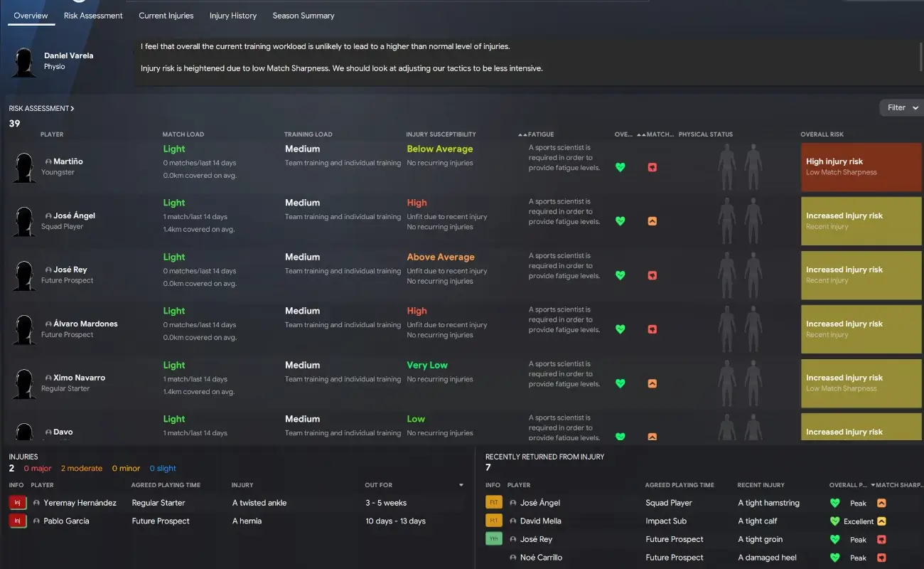Click José Ángel's orange match sharpness icon

click(652, 221)
